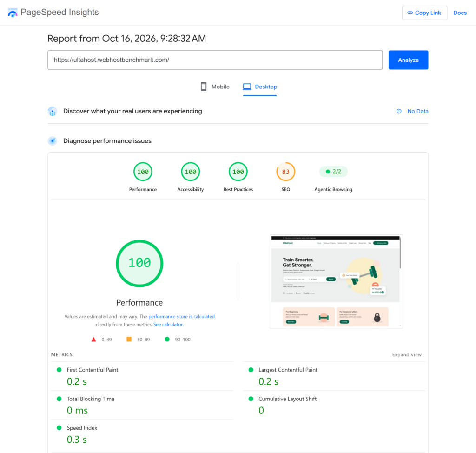Click the 0 ms Total Blocking Time value
476x453 pixels.
[77, 411]
